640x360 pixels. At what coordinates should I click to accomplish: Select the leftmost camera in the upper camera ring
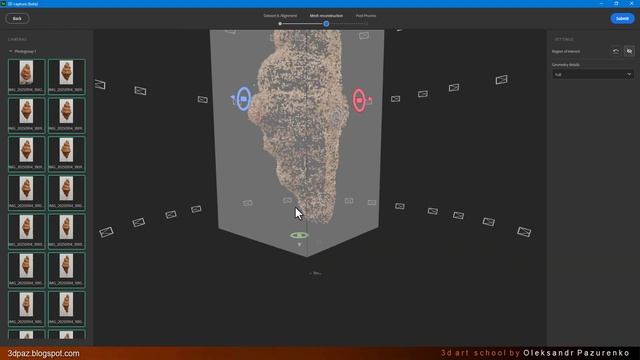pos(100,84)
